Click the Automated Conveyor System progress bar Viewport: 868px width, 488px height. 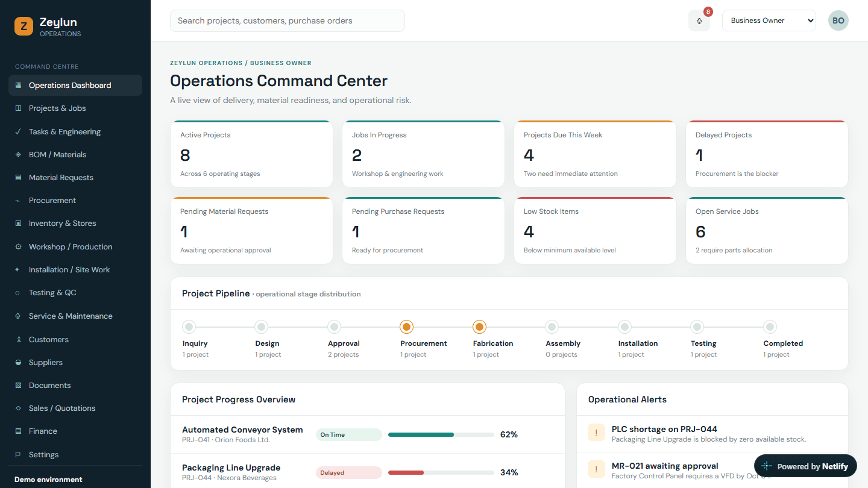pyautogui.click(x=441, y=434)
